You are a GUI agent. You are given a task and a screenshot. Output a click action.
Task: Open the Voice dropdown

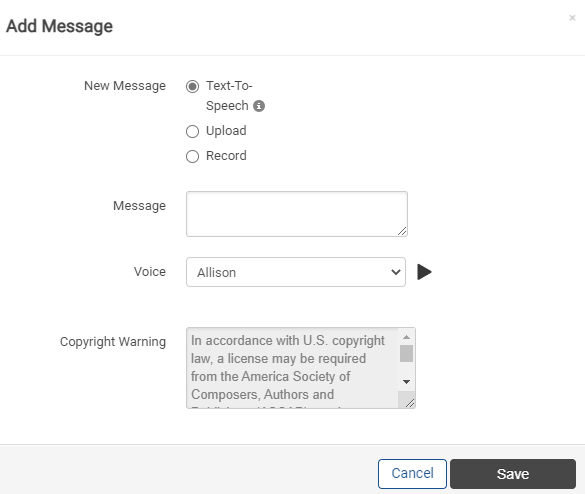[x=296, y=272]
